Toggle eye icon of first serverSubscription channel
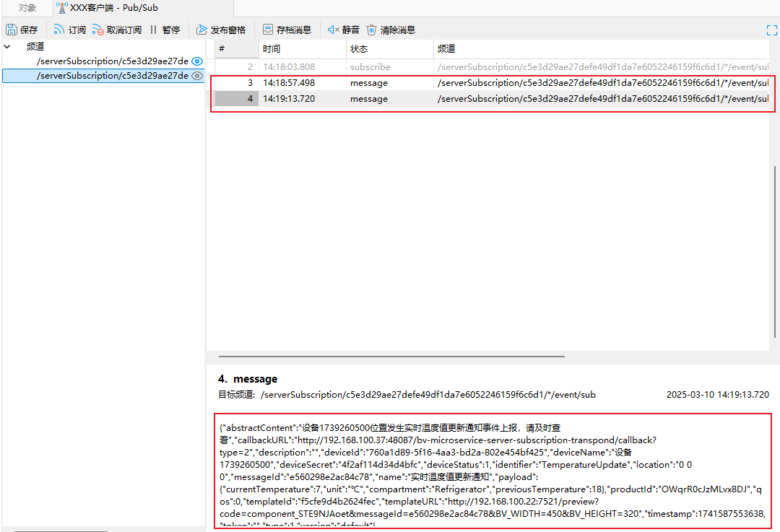 pos(197,61)
